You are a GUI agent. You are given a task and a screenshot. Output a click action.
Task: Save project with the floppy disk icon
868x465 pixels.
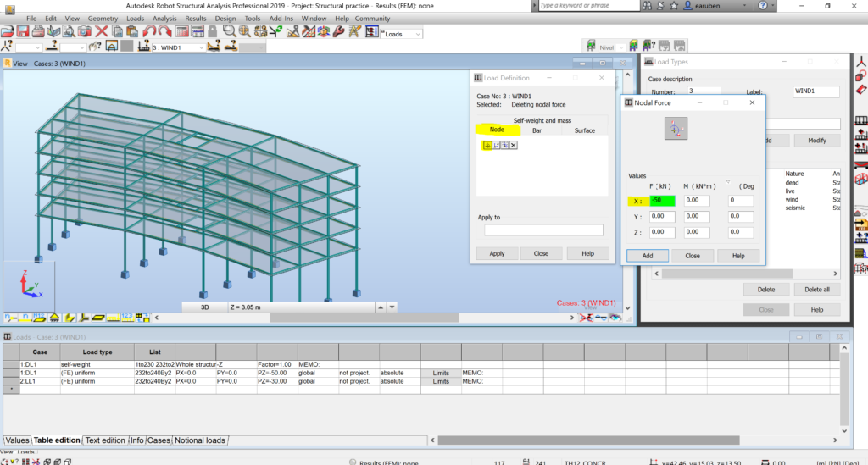23,32
